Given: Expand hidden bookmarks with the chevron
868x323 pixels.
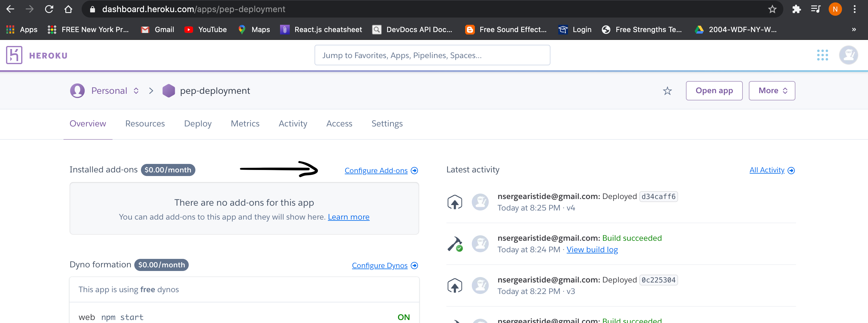Looking at the screenshot, I should [x=854, y=29].
